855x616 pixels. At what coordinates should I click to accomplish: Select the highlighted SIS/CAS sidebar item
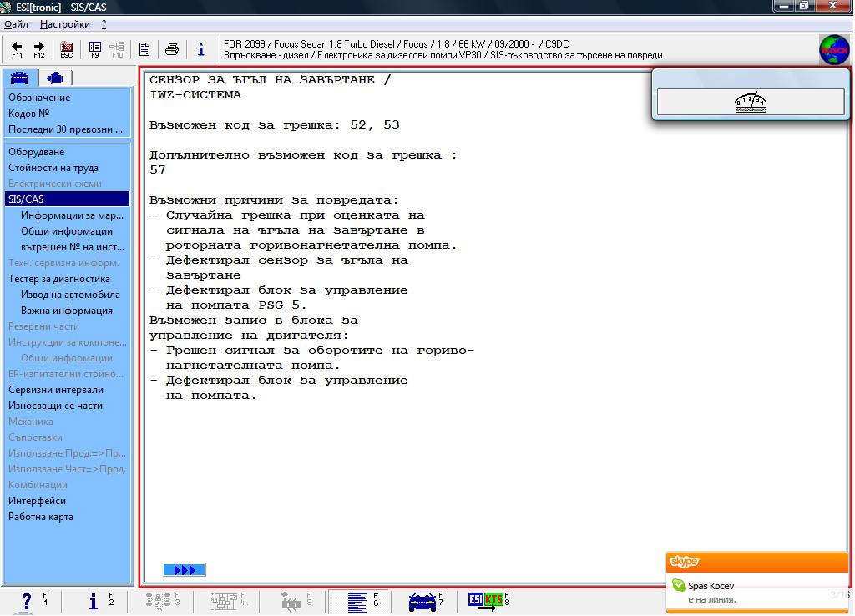click(67, 199)
